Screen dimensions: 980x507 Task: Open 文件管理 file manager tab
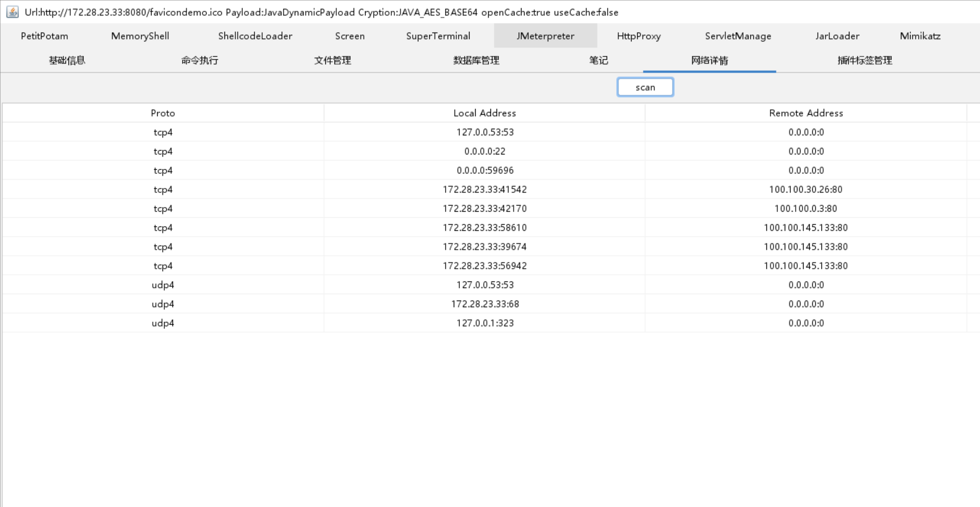332,60
